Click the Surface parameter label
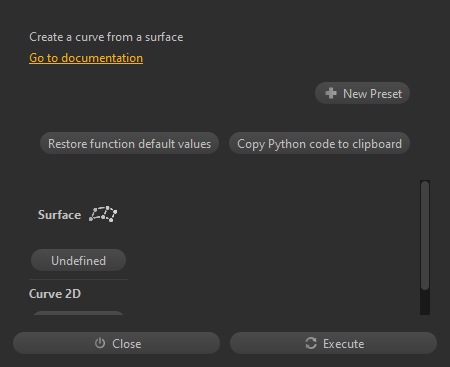The image size is (450, 367). point(59,215)
